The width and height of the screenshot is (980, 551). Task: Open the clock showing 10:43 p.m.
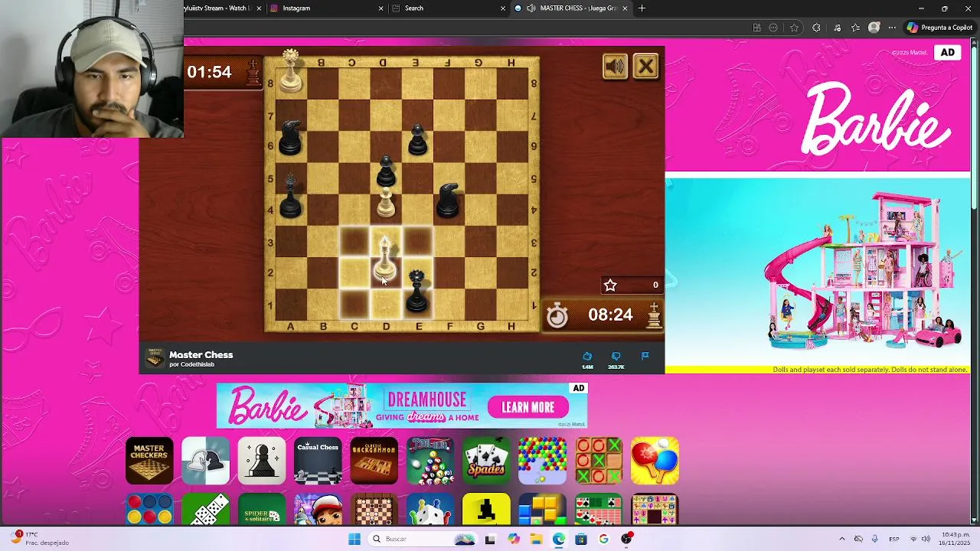pyautogui.click(x=955, y=539)
